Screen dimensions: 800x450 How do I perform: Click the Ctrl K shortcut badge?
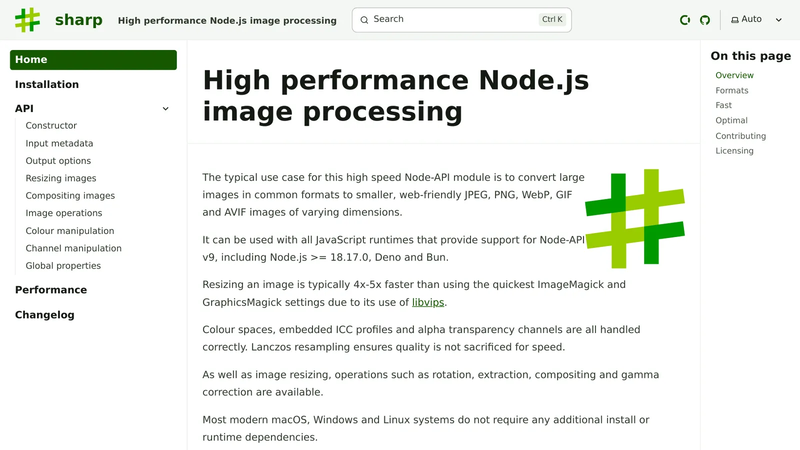tap(552, 19)
